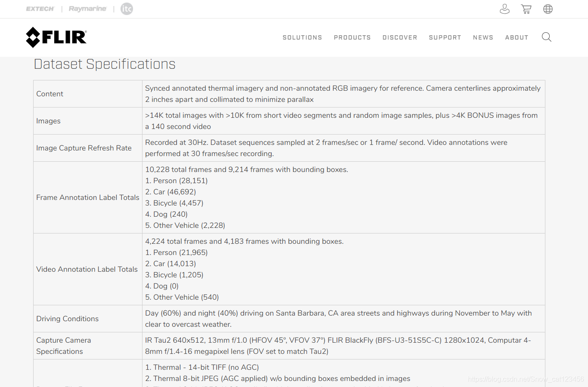Go to the News page
The width and height of the screenshot is (588, 387).
[x=483, y=38]
